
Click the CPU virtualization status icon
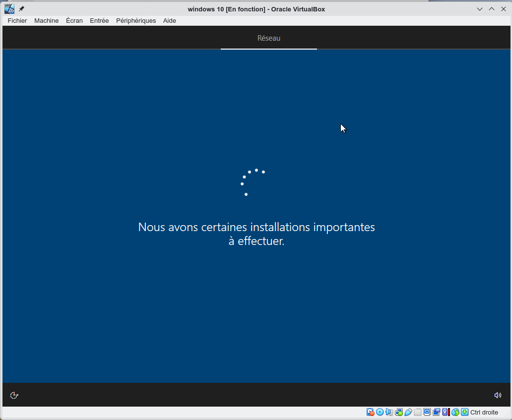pos(446,412)
